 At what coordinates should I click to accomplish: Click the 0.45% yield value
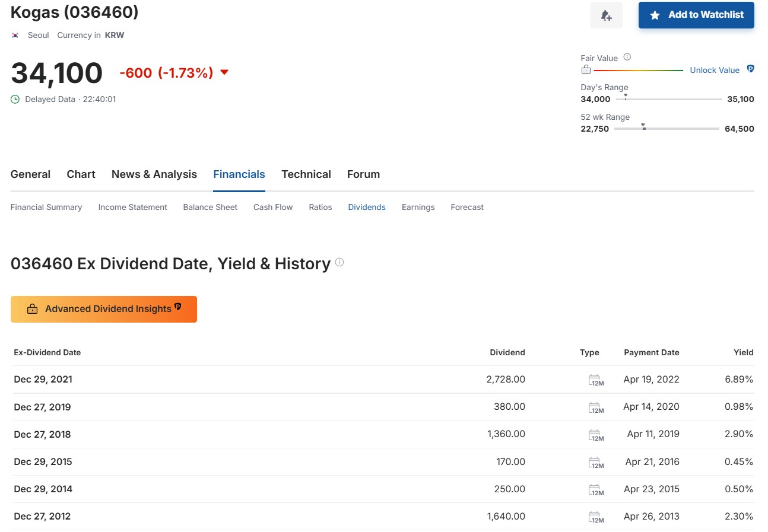(x=739, y=461)
